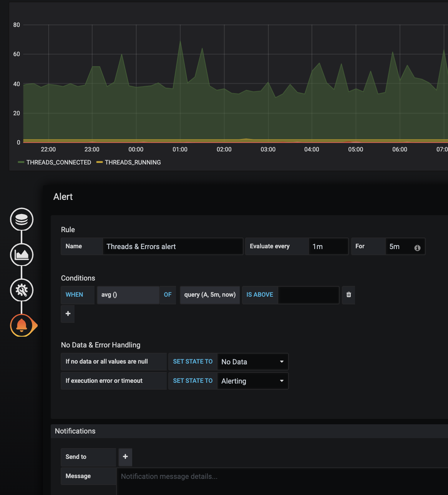Select the Alert bell tab icon
448x495 pixels.
(22, 326)
